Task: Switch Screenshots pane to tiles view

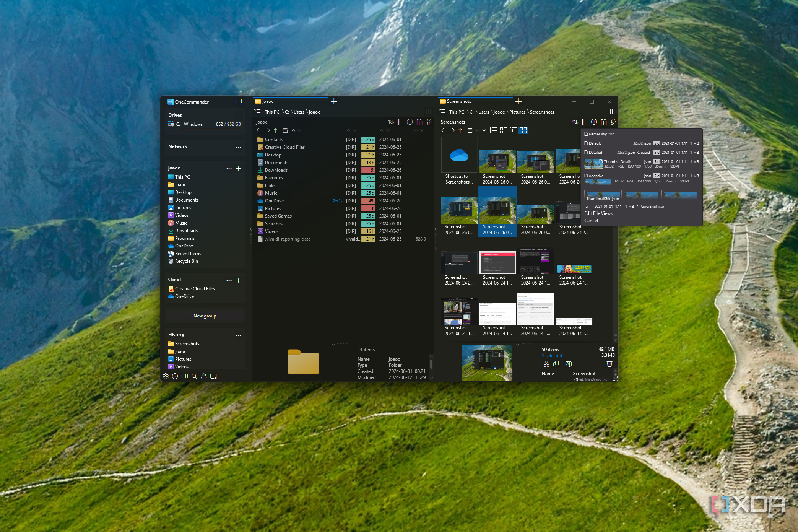Action: point(503,130)
